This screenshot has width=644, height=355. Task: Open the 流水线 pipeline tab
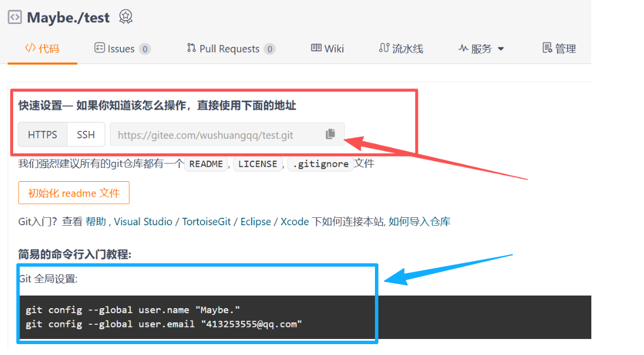point(401,49)
